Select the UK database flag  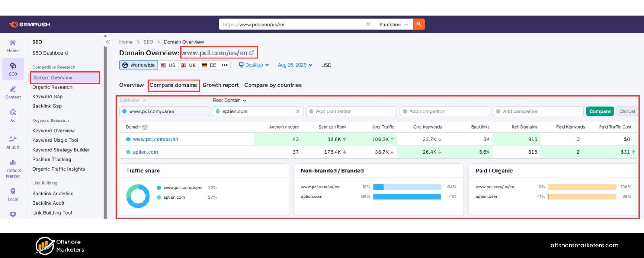(188, 65)
